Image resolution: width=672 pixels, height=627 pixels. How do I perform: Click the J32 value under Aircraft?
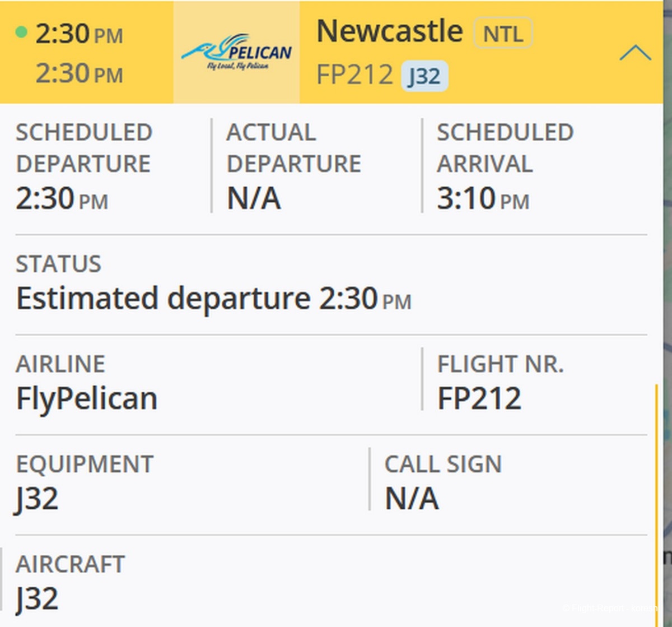37,599
